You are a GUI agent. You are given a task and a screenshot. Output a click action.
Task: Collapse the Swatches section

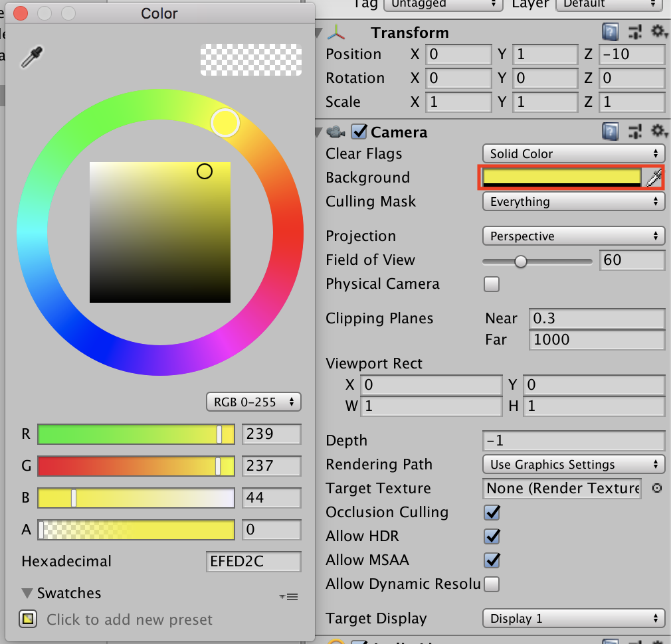tap(27, 593)
